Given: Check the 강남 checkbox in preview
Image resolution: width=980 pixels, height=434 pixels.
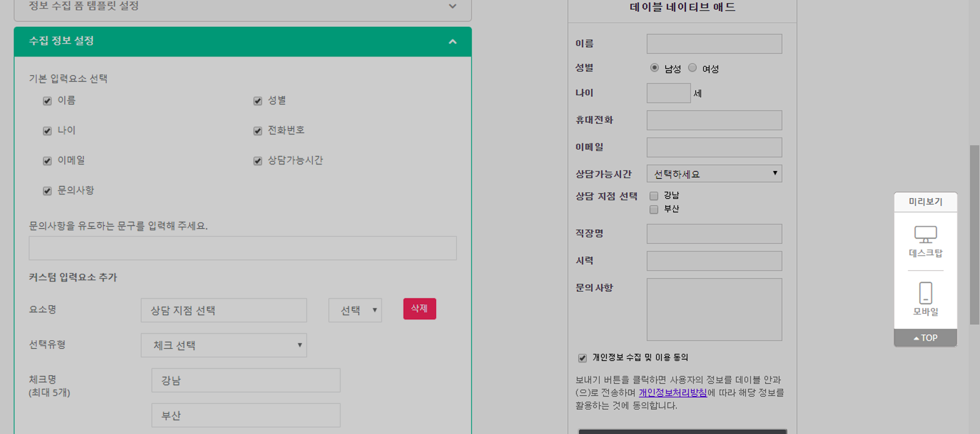Looking at the screenshot, I should (x=654, y=196).
